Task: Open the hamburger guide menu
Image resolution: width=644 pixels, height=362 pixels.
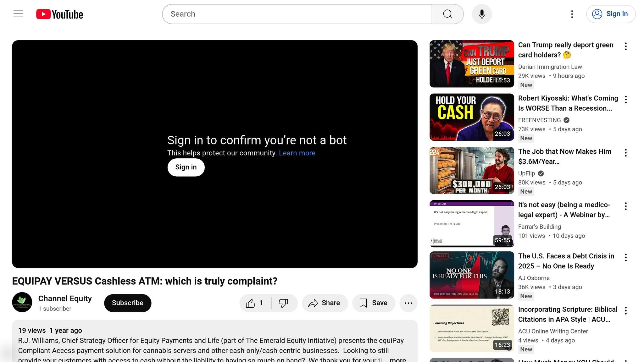Action: [x=18, y=14]
